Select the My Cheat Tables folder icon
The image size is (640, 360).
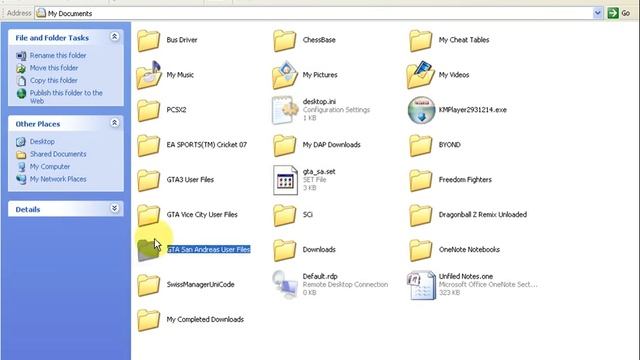coord(421,40)
